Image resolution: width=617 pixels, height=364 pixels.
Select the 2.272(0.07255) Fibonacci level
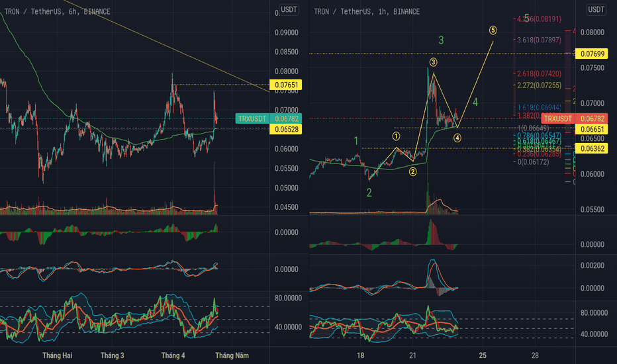click(x=539, y=85)
